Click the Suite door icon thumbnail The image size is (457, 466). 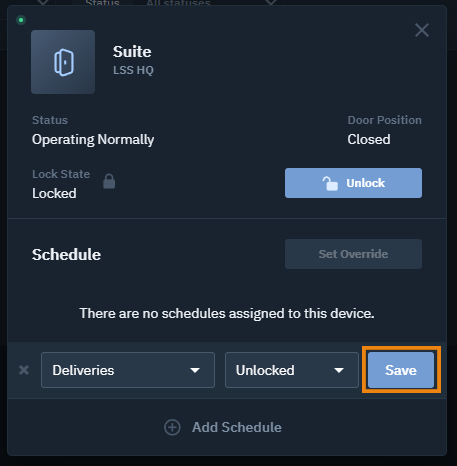(x=63, y=62)
